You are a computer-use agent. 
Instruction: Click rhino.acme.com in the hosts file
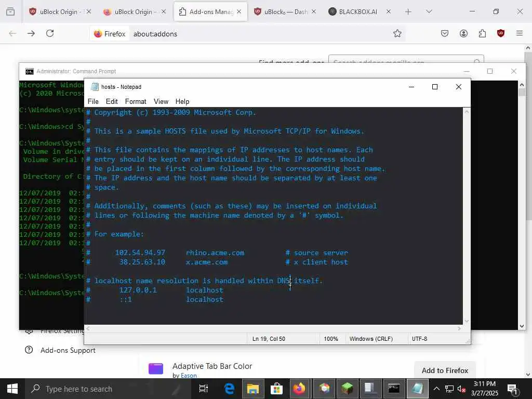point(215,252)
